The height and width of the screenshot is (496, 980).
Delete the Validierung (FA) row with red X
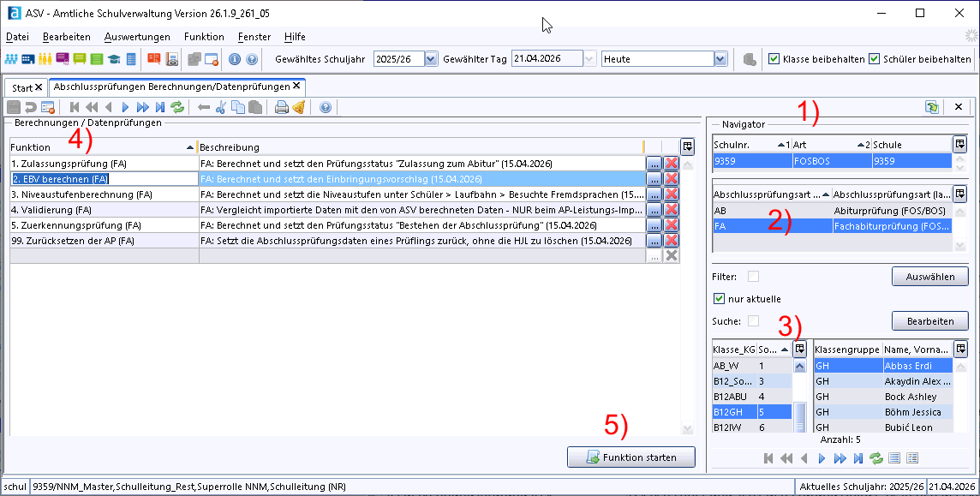point(672,210)
